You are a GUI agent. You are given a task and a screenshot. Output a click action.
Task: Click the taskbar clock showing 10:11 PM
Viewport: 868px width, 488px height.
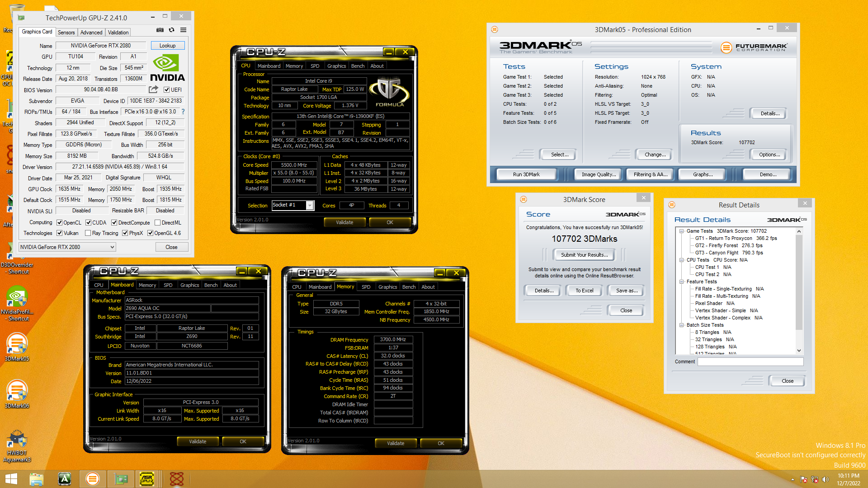[848, 479]
